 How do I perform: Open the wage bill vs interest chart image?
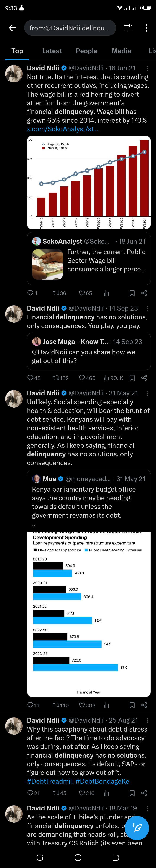89,182
